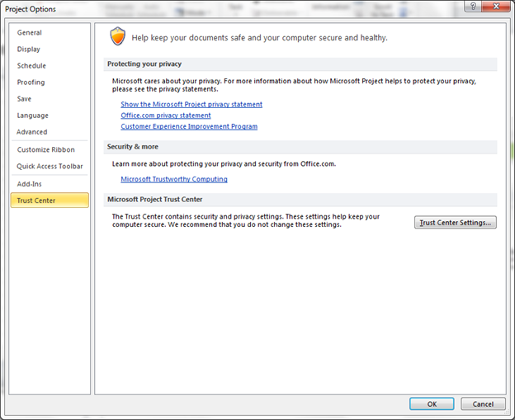Follow the Office.com privacy statement link
This screenshot has height=420, width=515.
click(166, 116)
